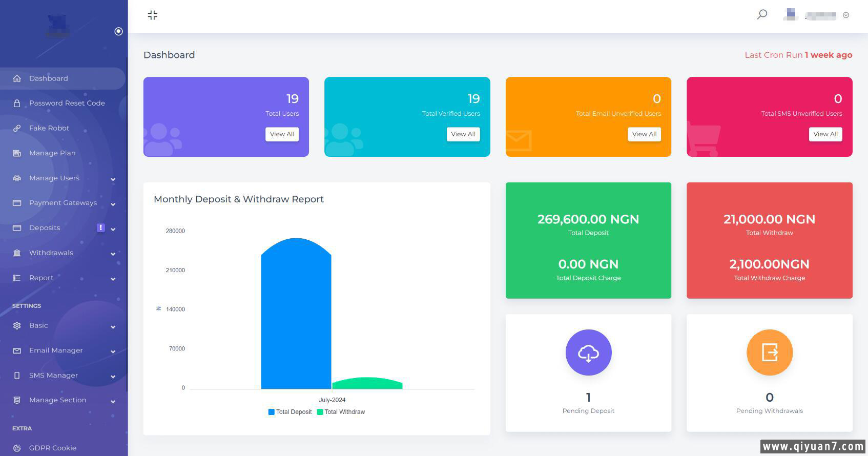Toggle the sidebar pin radio button
This screenshot has width=868, height=456.
tap(118, 31)
